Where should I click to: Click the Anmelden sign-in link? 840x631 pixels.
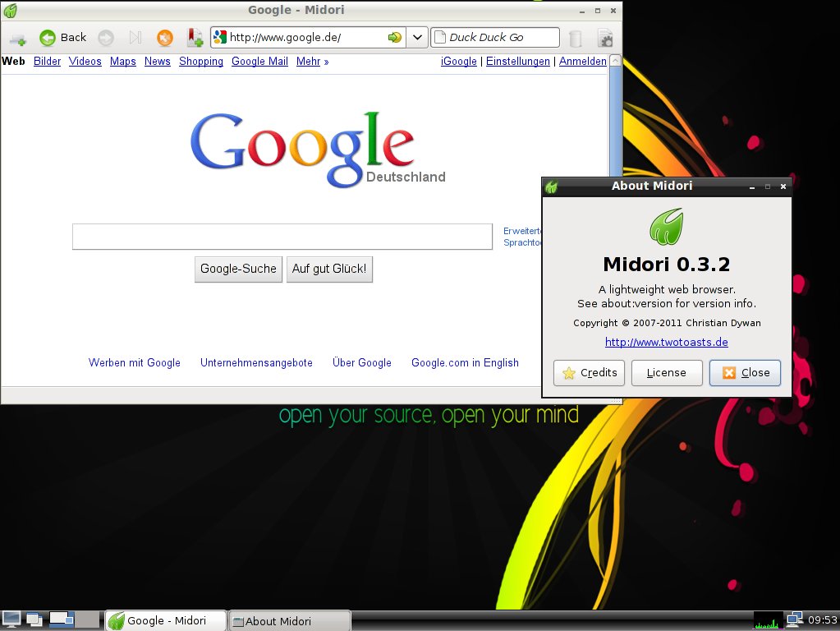pyautogui.click(x=583, y=61)
